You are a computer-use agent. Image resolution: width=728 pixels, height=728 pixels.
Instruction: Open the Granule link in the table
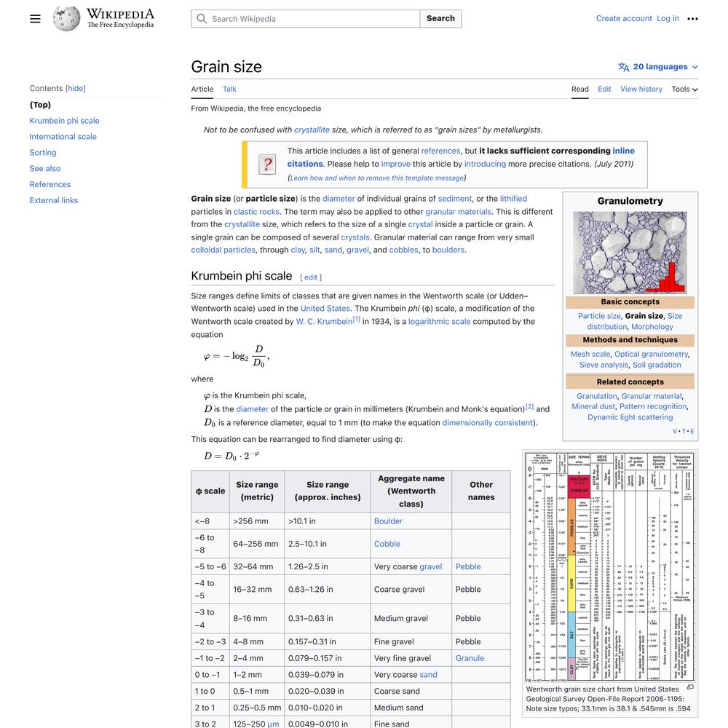pos(470,658)
